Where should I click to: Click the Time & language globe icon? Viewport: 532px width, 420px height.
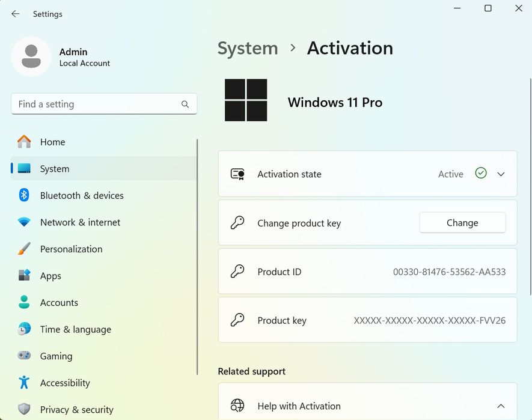[x=24, y=329]
